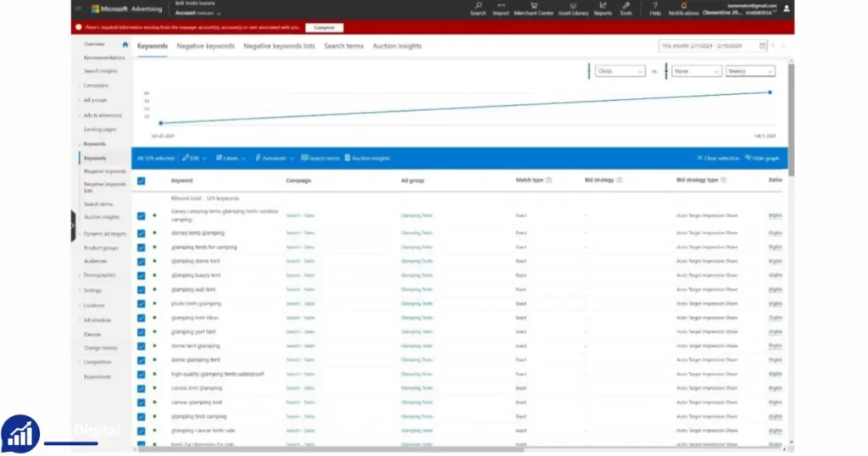Open campaign link for glamping yurt tent
Viewport: 868px width, 456px height.
[x=301, y=332]
